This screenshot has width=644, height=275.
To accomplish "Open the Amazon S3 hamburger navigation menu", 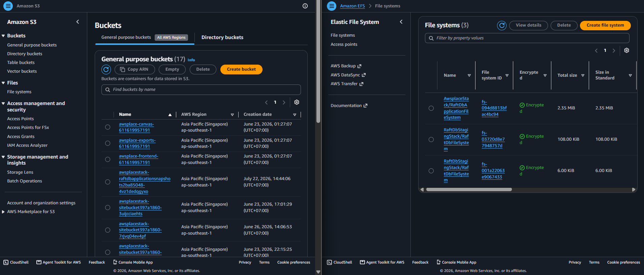I will pos(8,6).
